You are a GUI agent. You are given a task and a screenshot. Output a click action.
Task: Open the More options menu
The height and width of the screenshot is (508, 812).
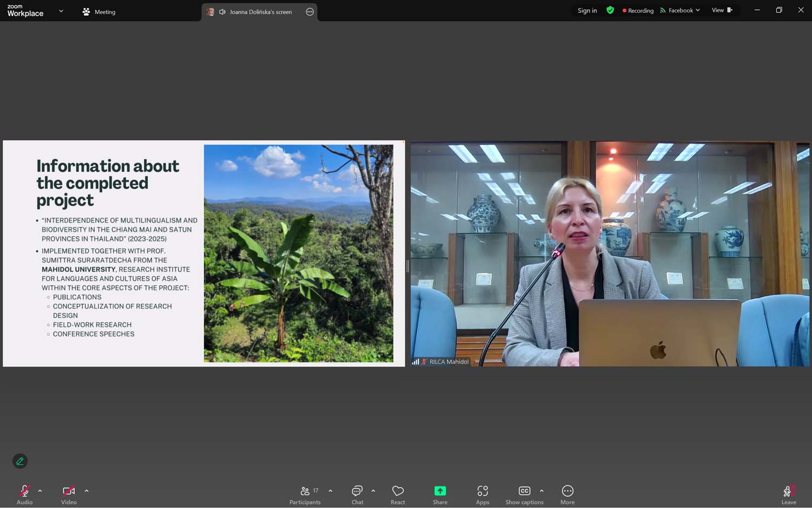coord(567,494)
